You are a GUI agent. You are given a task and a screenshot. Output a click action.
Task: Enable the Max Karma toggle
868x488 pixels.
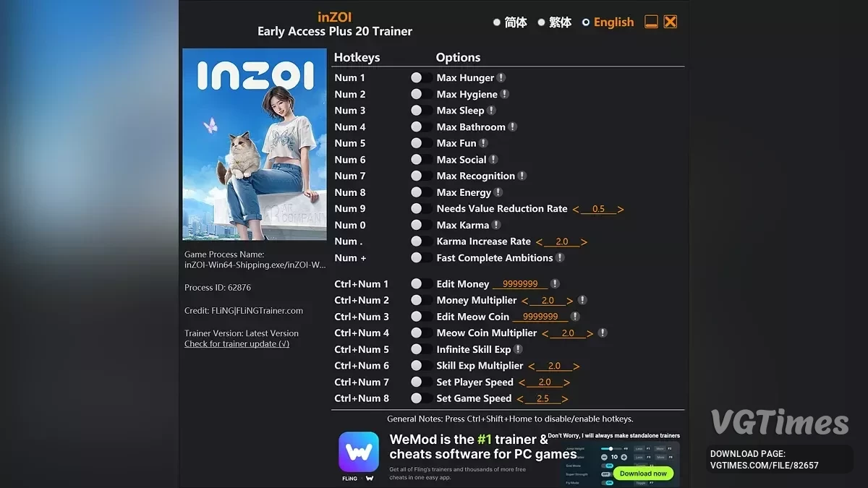417,225
